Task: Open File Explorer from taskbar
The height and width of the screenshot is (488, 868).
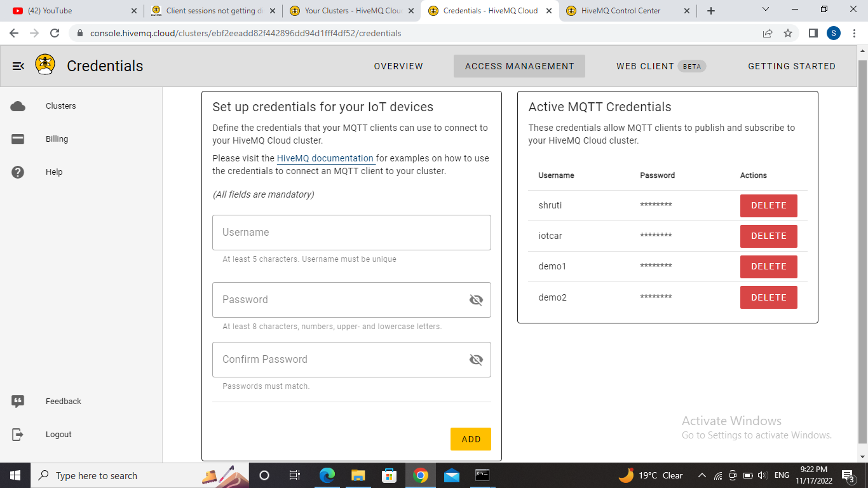Action: tap(358, 475)
